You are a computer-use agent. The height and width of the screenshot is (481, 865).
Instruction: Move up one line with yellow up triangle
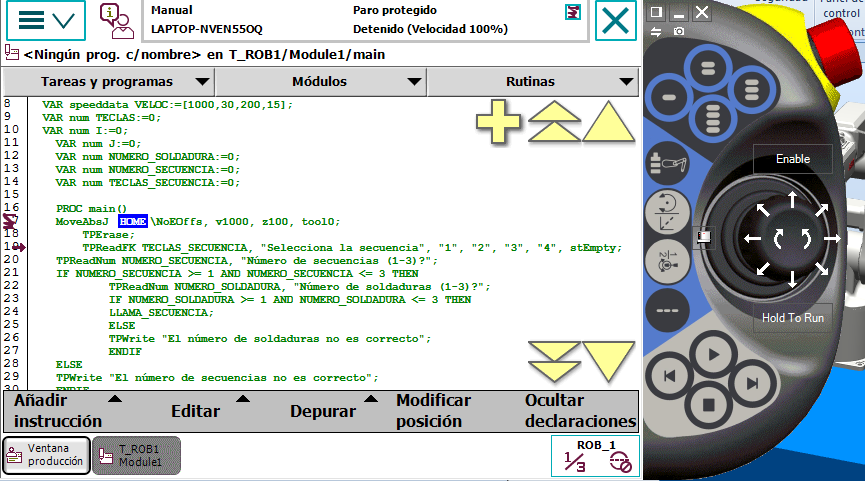(609, 121)
